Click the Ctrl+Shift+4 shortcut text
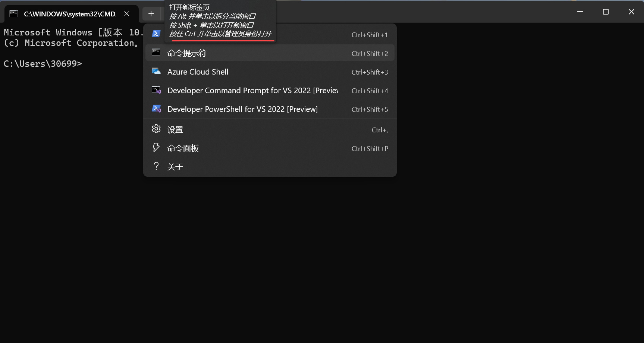Viewport: 644px width, 343px height. pos(370,91)
